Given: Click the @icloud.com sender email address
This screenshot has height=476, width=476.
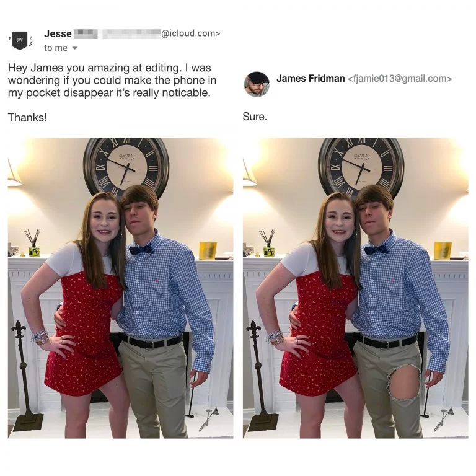Looking at the screenshot, I should (190, 33).
